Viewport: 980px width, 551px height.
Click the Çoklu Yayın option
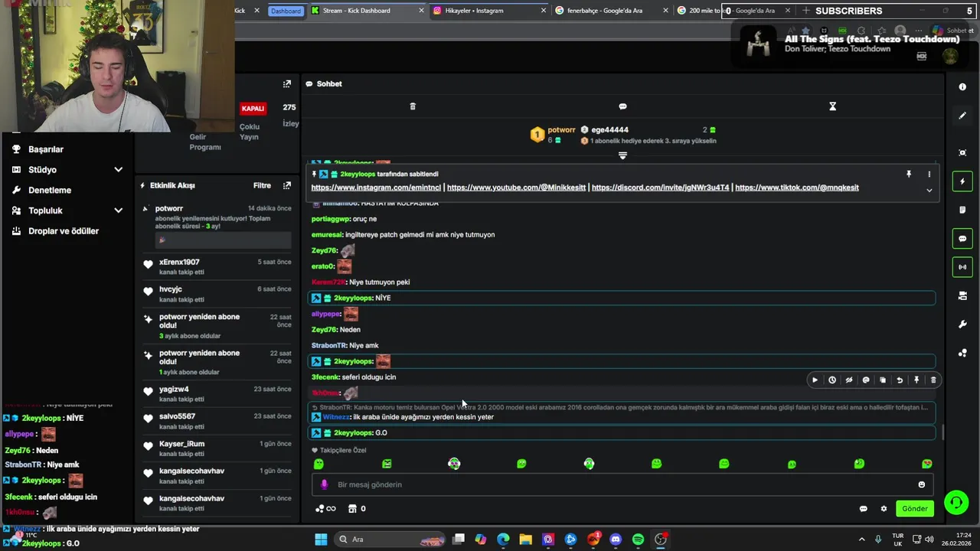pos(250,132)
